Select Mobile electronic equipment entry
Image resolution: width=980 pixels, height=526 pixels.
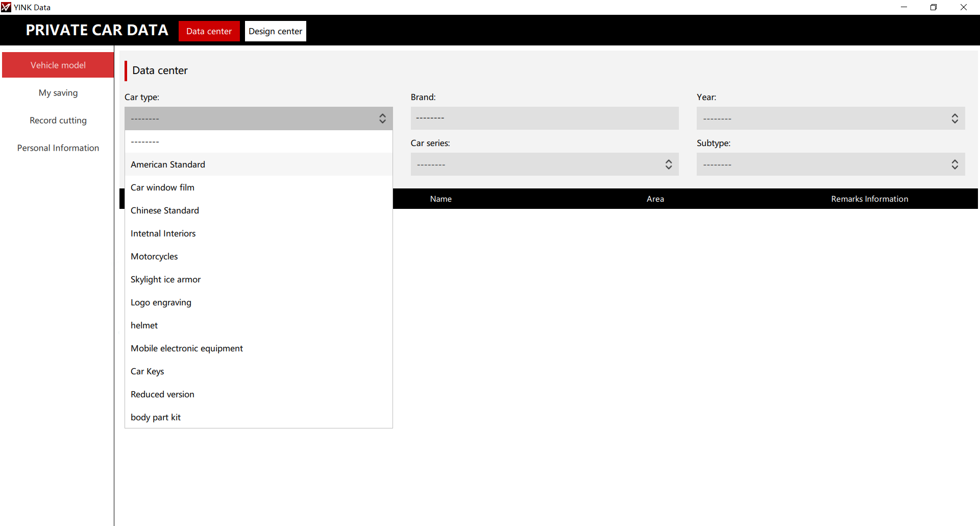point(186,348)
